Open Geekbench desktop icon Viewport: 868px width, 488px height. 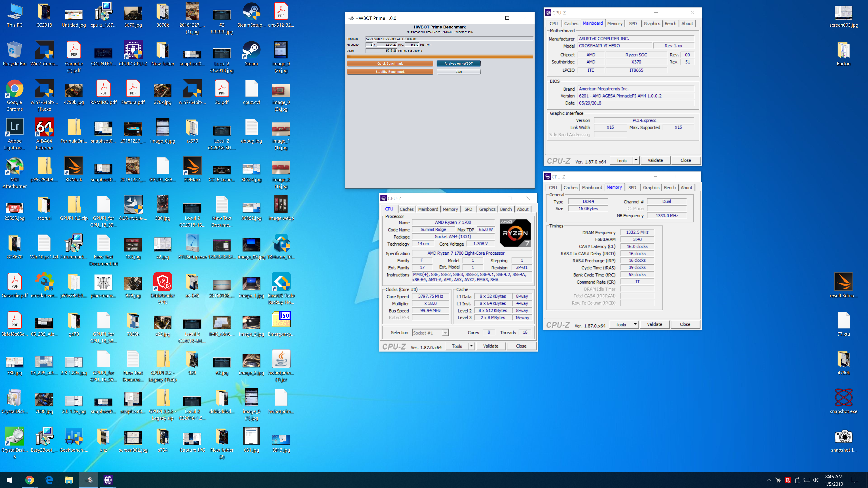tap(74, 441)
